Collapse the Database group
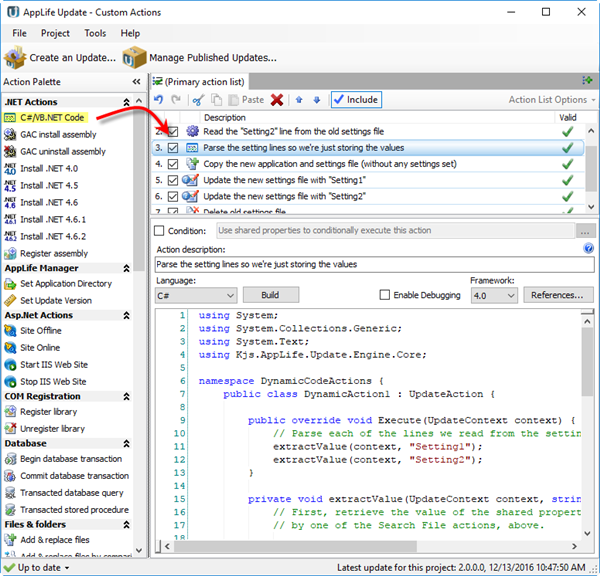This screenshot has width=600, height=576. [126, 444]
